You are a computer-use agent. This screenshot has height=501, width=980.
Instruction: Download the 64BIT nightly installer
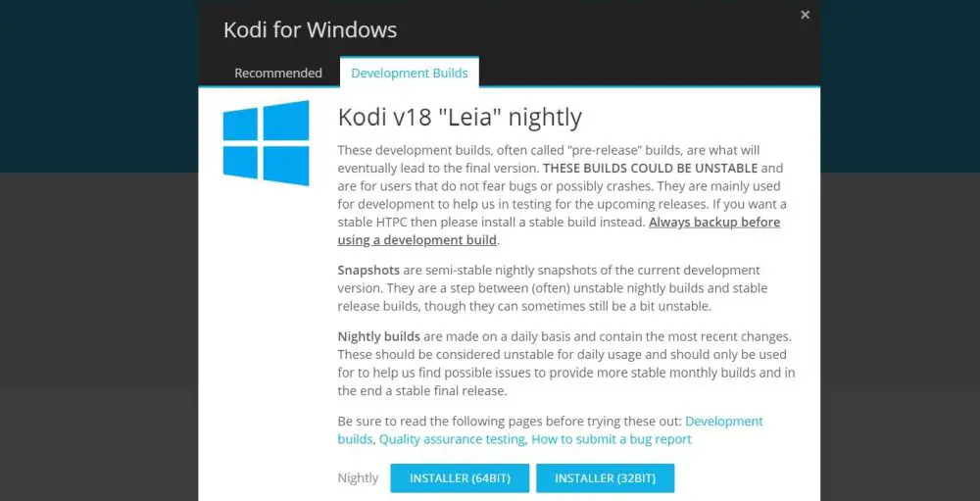coord(459,477)
